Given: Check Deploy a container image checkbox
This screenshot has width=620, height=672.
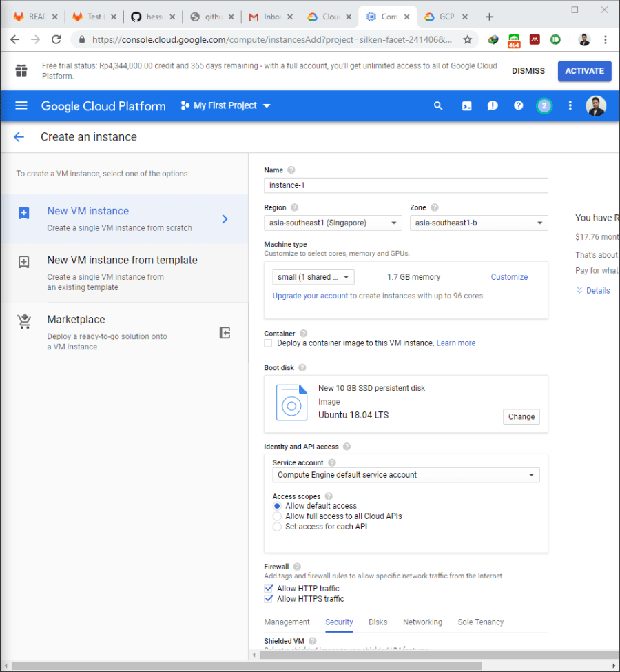Looking at the screenshot, I should pos(269,343).
